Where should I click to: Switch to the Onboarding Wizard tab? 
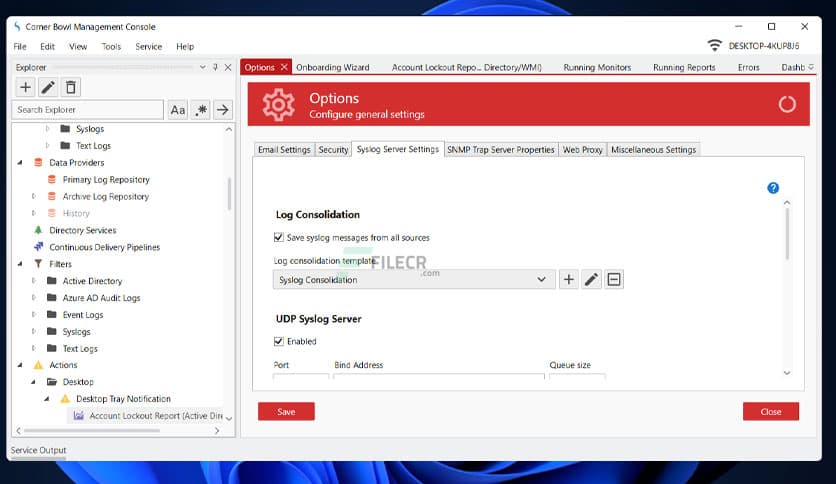(333, 67)
